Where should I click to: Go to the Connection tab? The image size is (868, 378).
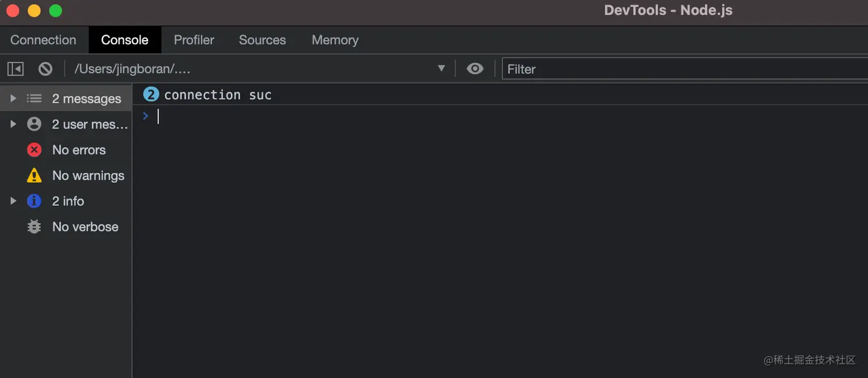(x=43, y=40)
